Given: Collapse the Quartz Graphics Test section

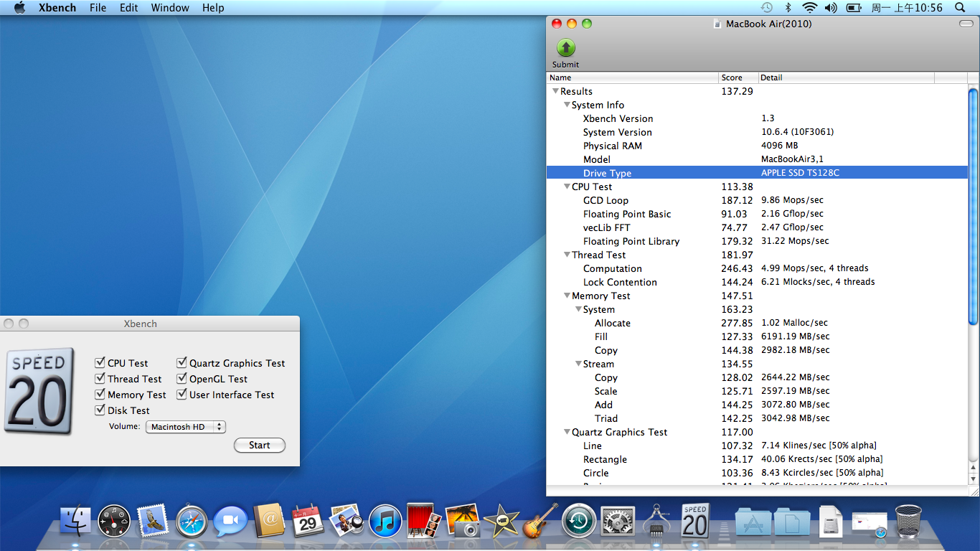Looking at the screenshot, I should click(x=567, y=432).
